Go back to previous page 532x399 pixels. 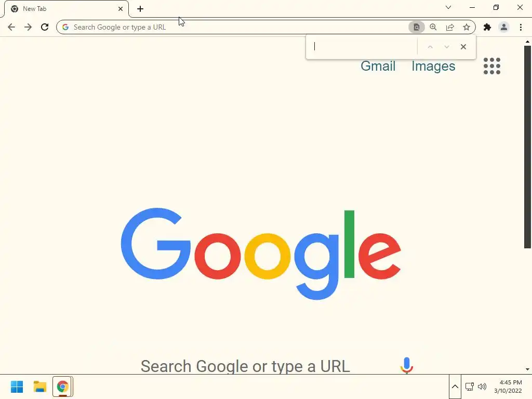11,27
